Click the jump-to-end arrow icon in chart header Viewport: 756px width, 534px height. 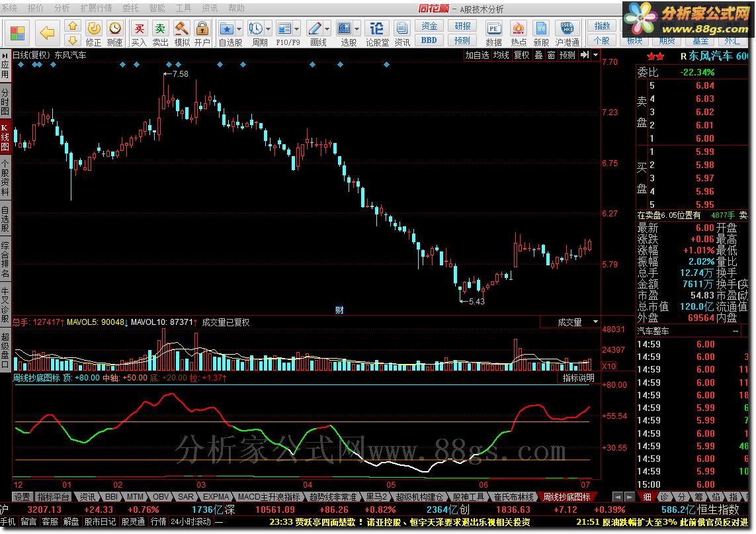tap(584, 55)
